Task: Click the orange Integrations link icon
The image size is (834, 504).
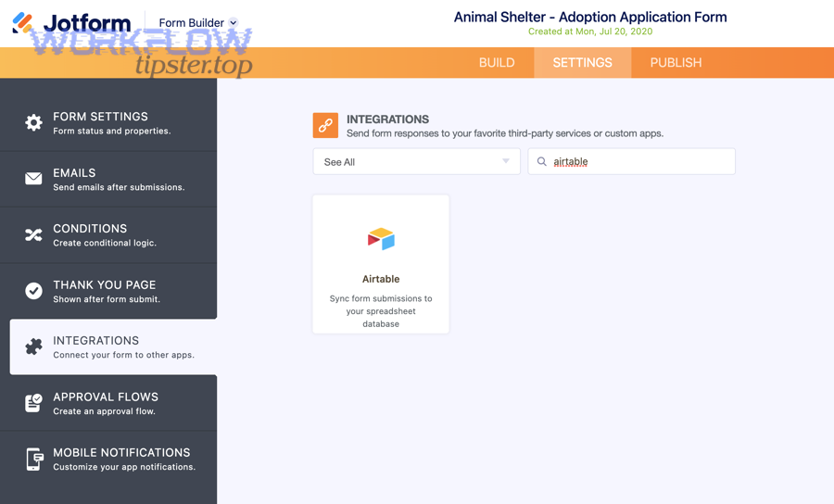Action: pos(325,125)
